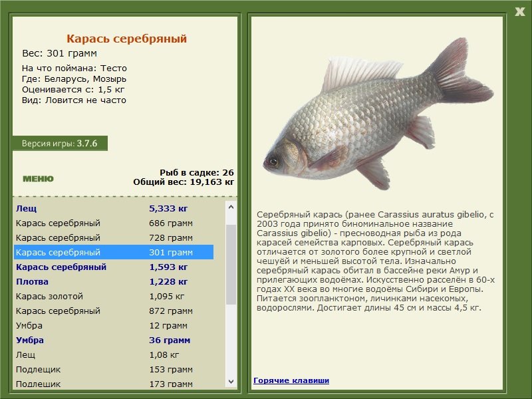Click the Версия игры: 3.7.6 label

pos(60,143)
